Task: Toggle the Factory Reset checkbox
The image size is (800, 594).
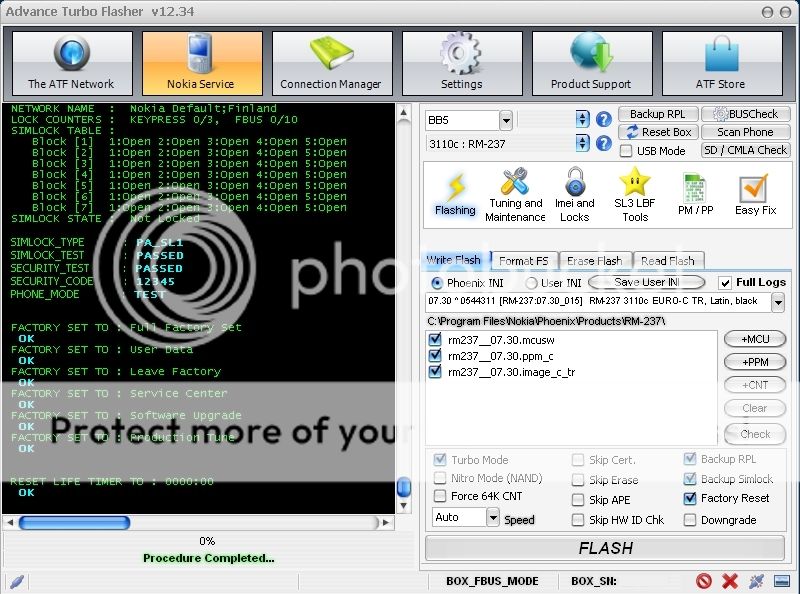Action: [x=690, y=498]
